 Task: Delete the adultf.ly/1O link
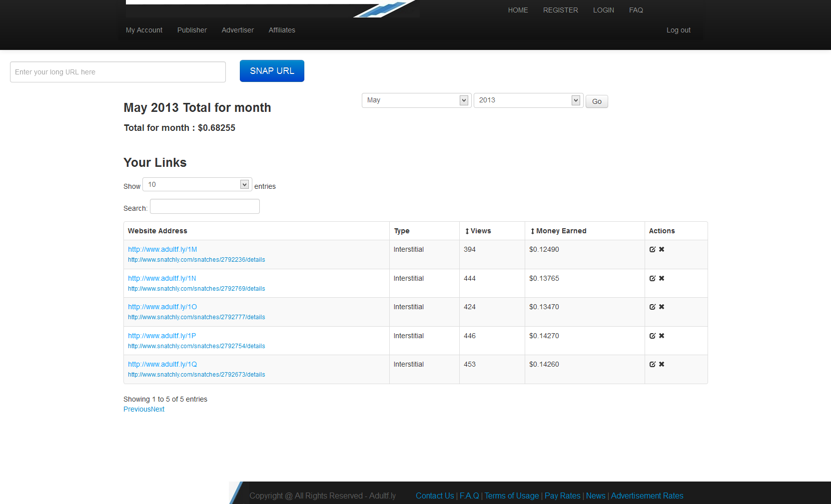pos(662,307)
